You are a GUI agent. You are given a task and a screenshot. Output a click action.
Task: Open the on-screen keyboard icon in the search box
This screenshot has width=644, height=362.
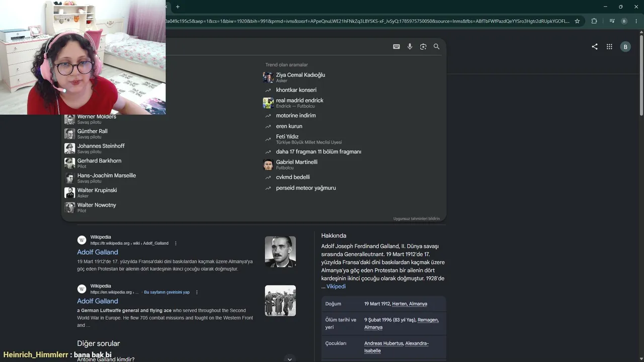pos(396,47)
